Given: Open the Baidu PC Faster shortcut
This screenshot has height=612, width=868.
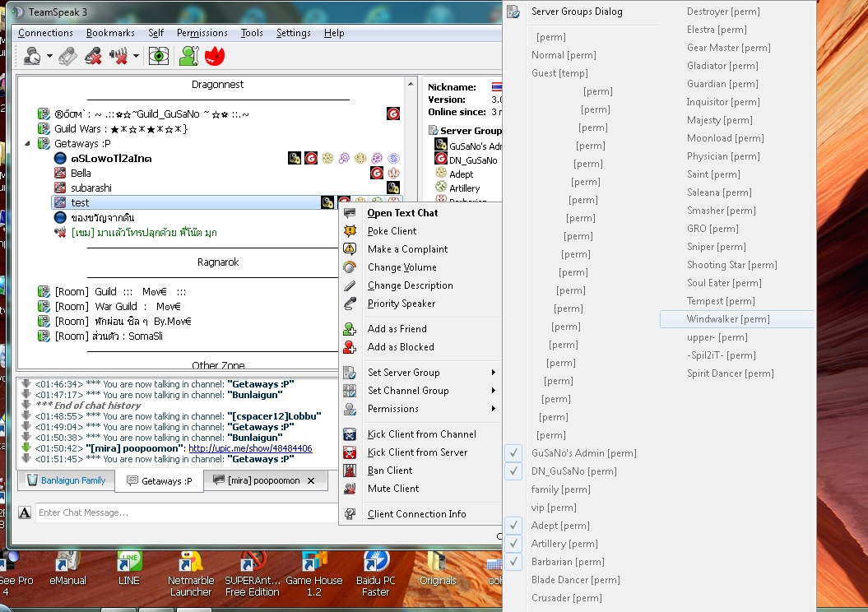Looking at the screenshot, I should tap(376, 574).
